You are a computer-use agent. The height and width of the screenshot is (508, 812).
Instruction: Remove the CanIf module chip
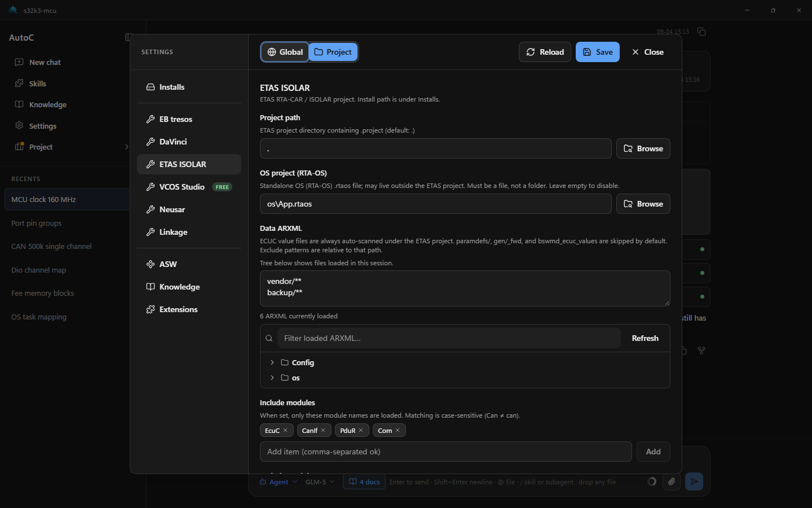pyautogui.click(x=323, y=430)
